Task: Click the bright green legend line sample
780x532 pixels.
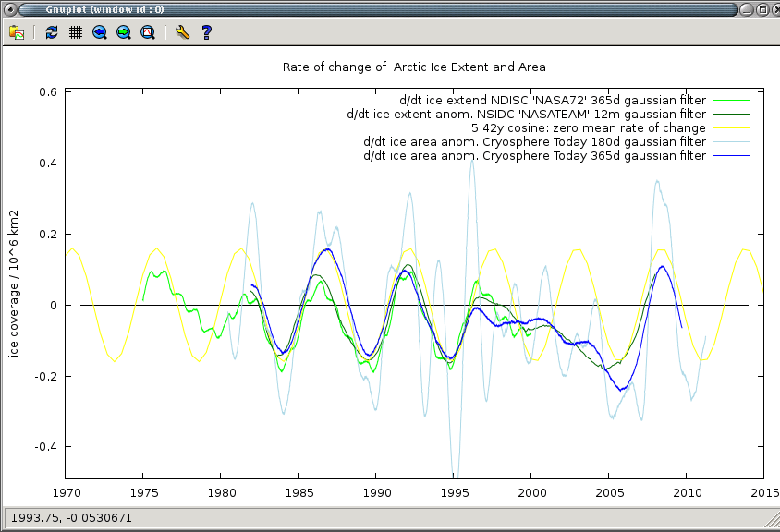Action: tap(731, 101)
